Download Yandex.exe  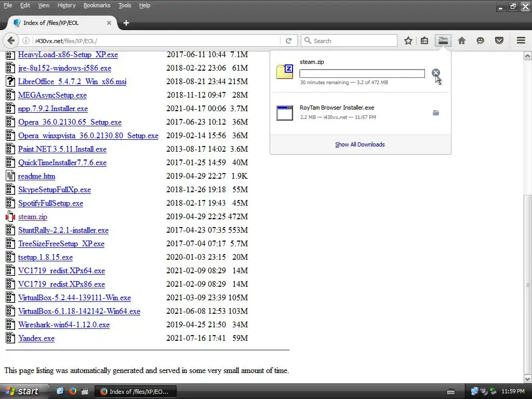click(x=36, y=338)
